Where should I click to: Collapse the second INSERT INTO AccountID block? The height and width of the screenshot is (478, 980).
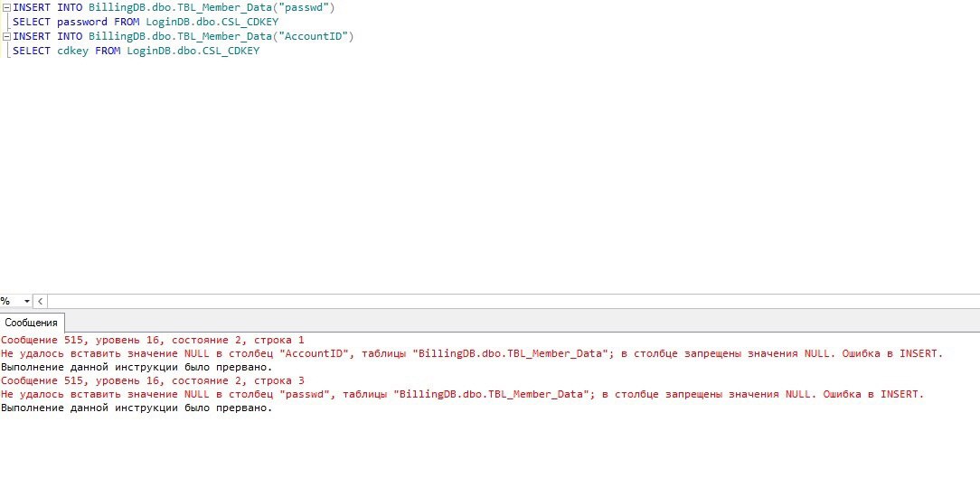(x=7, y=37)
